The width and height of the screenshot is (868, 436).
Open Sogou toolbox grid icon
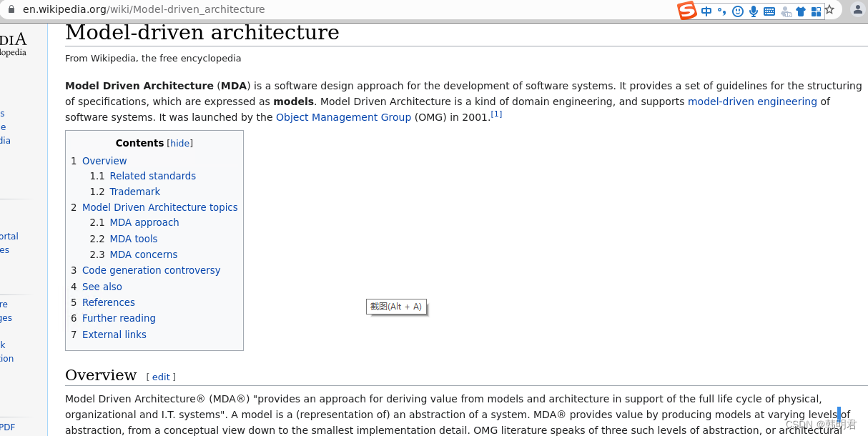click(816, 11)
